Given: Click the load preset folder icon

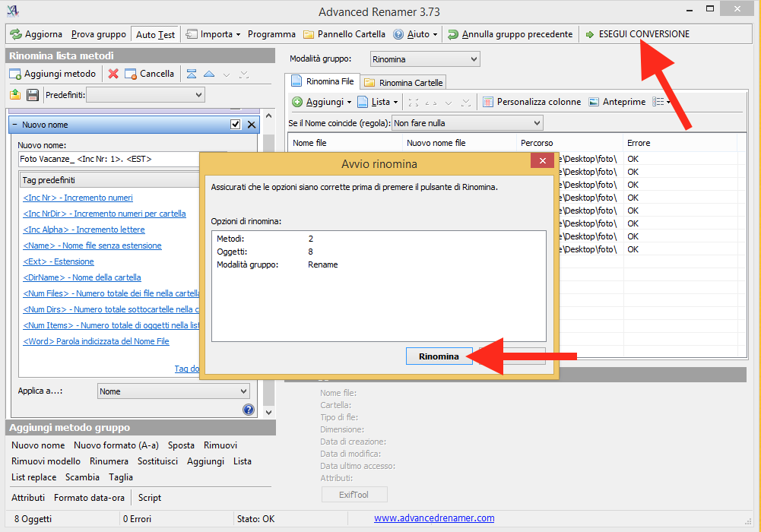Looking at the screenshot, I should coord(15,94).
